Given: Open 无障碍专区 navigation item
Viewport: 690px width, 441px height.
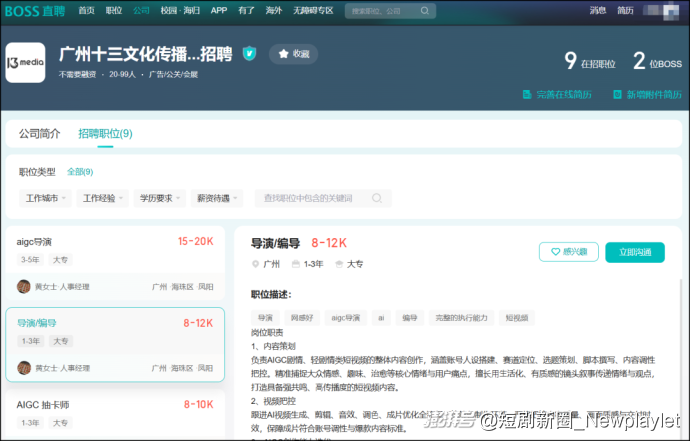Looking at the screenshot, I should coord(313,11).
